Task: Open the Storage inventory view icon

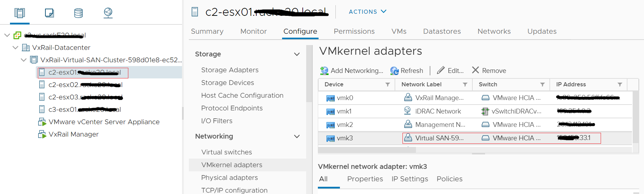Action: pyautogui.click(x=78, y=13)
